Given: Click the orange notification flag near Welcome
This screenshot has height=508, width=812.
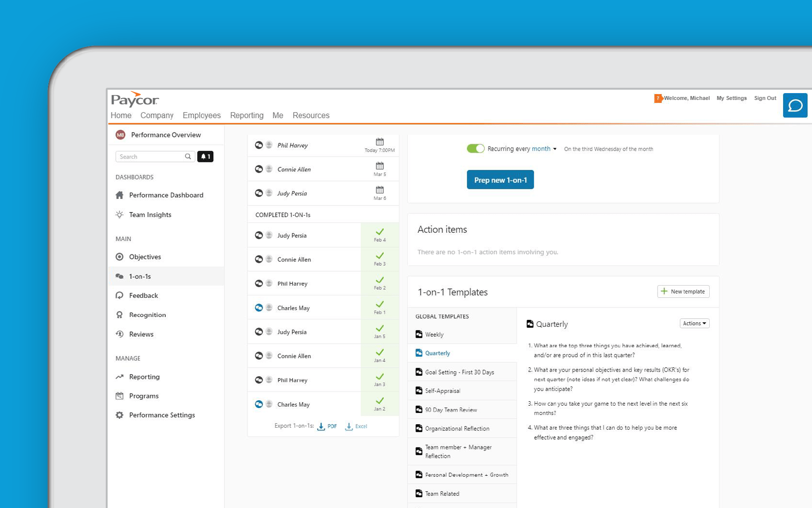Looking at the screenshot, I should pos(658,98).
